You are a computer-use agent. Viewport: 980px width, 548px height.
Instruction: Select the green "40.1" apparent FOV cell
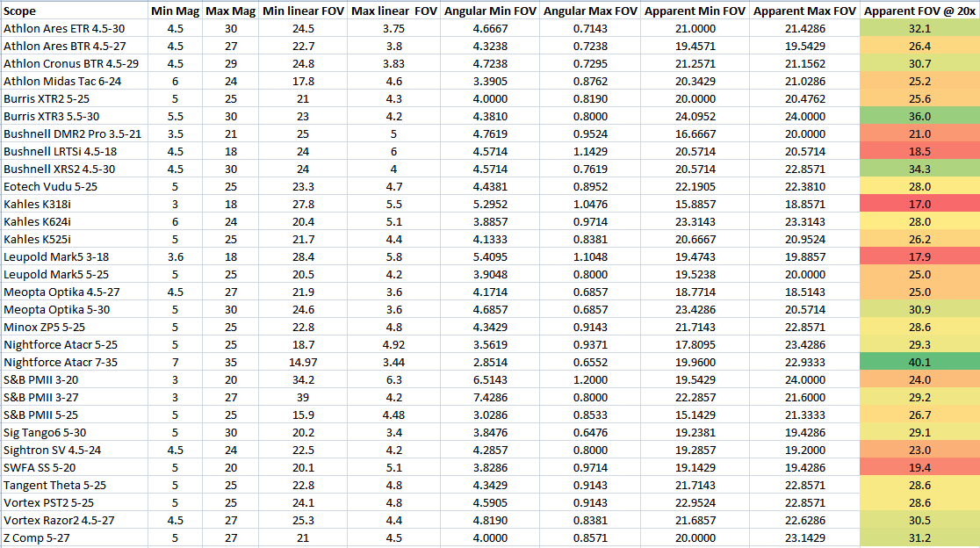click(x=920, y=362)
